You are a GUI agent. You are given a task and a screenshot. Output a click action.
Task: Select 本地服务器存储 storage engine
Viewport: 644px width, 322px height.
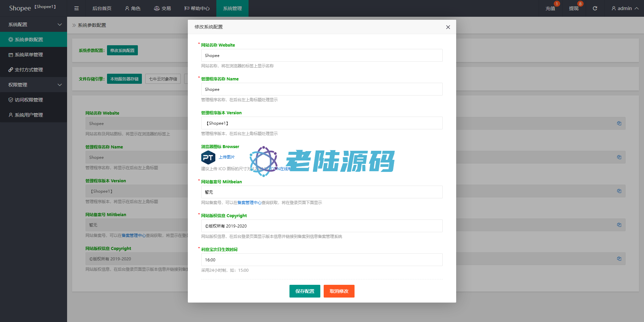coord(124,79)
